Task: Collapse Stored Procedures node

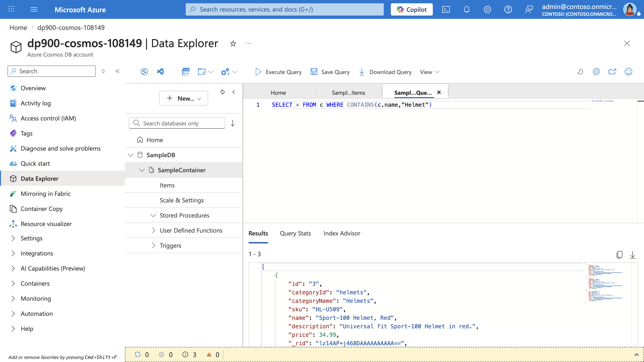Action: click(x=153, y=215)
